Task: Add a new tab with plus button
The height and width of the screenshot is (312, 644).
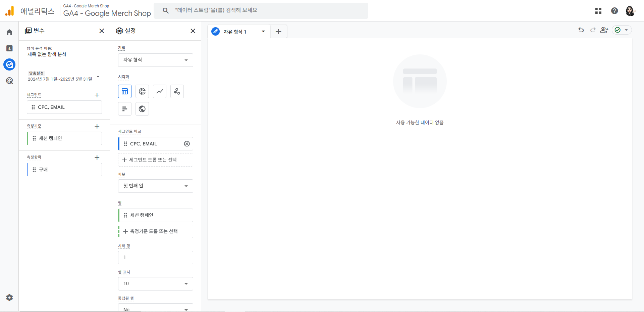Action: tap(278, 32)
